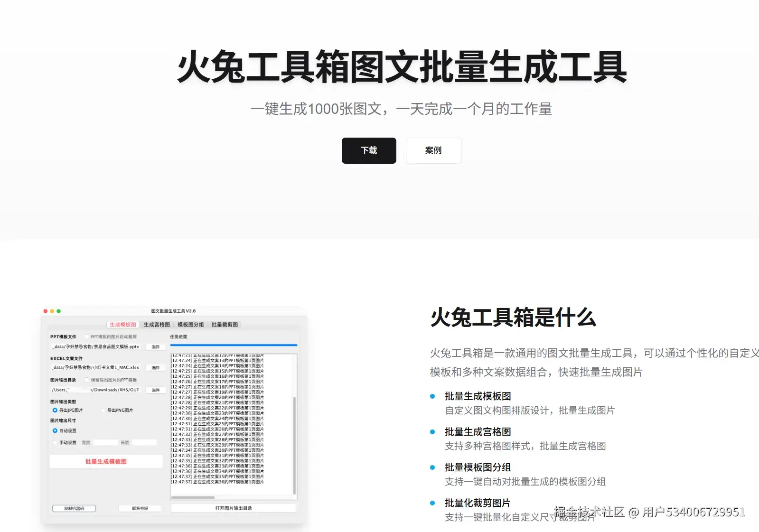Click the 批量生成宫格图 feature heading
This screenshot has width=759, height=532.
click(x=478, y=432)
